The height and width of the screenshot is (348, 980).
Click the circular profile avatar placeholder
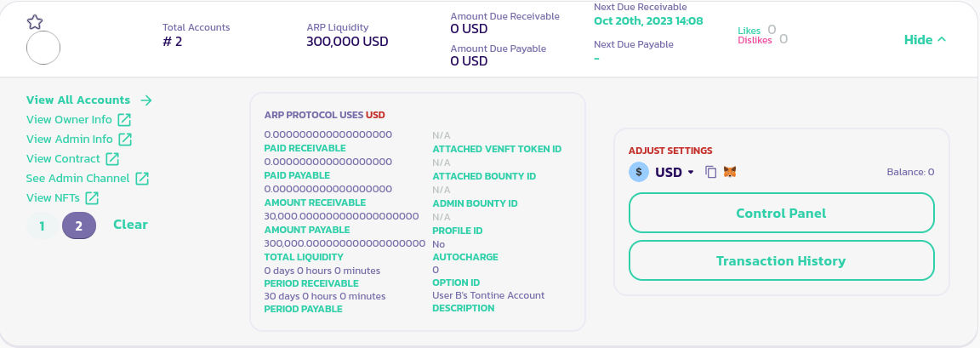point(43,48)
